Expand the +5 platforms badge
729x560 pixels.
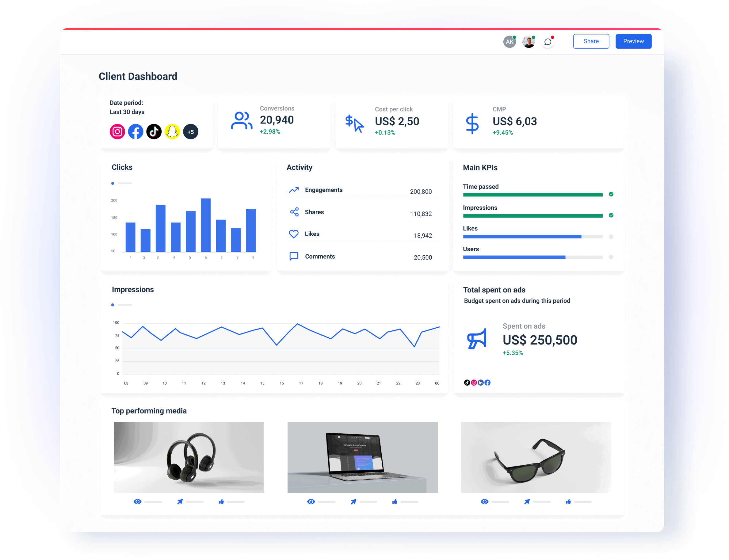[191, 131]
